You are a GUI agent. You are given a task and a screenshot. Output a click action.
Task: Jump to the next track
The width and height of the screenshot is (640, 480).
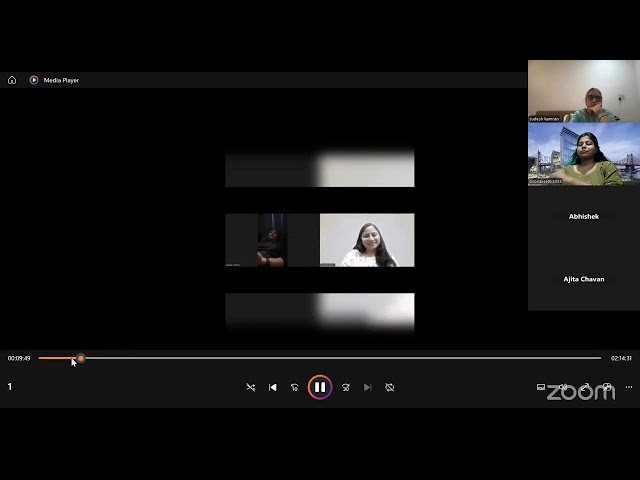(x=367, y=387)
